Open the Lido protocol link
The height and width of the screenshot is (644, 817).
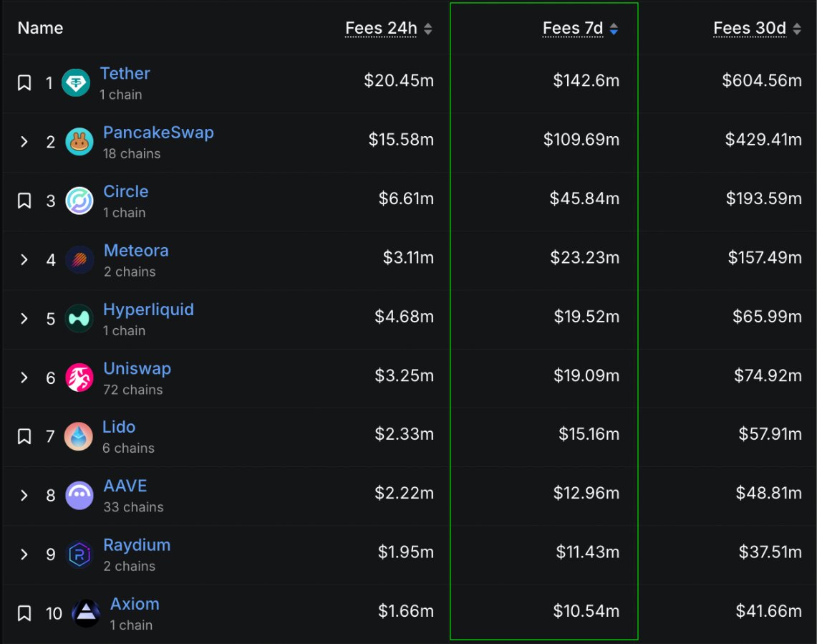pyautogui.click(x=119, y=426)
